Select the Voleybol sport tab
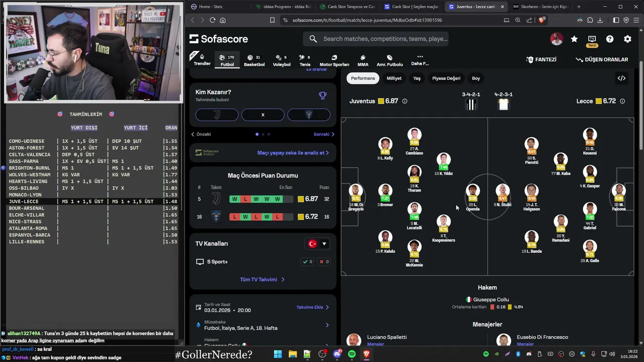Image resolution: width=644 pixels, height=362 pixels. 282,60
